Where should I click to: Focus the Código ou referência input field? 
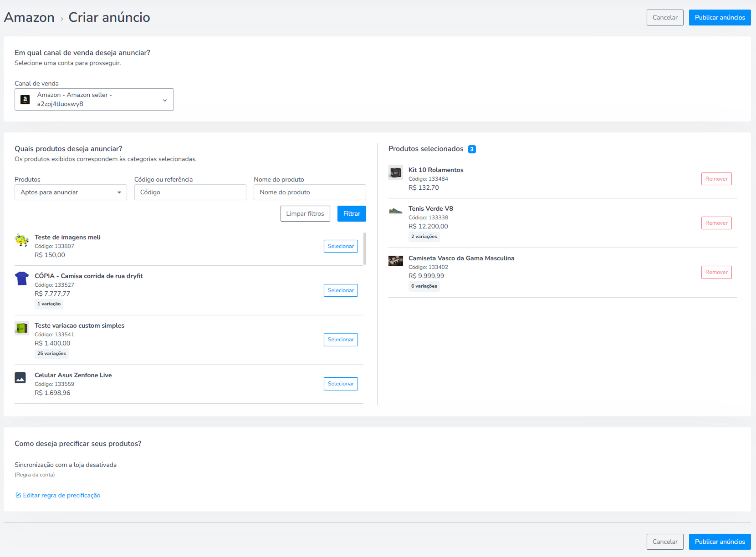pyautogui.click(x=190, y=192)
